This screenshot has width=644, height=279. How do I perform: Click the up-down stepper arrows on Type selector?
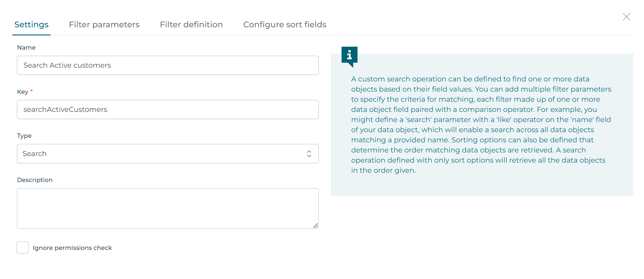point(309,153)
